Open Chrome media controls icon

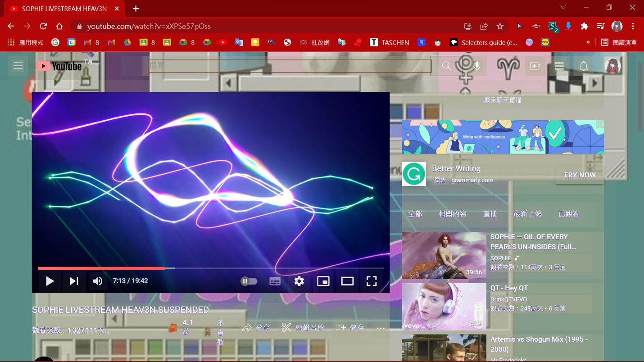click(600, 26)
